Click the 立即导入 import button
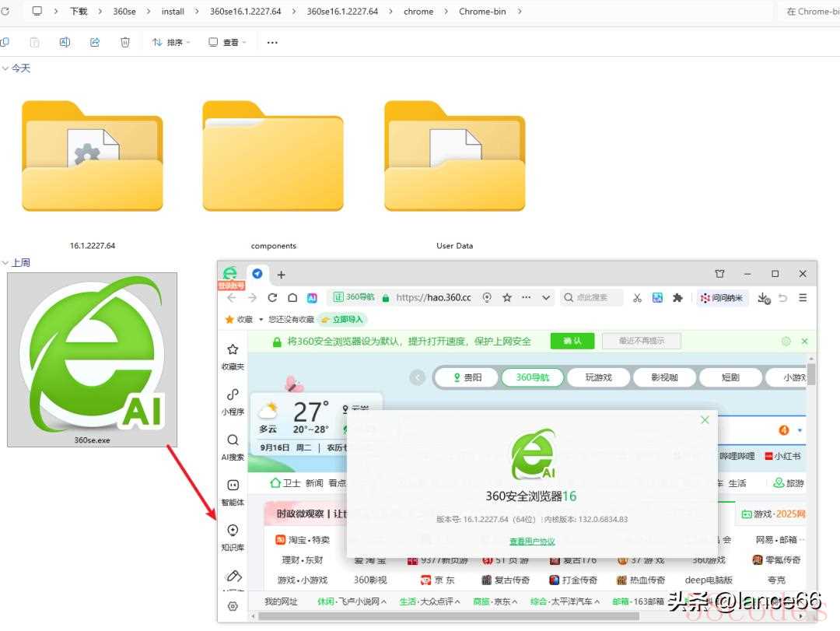This screenshot has height=631, width=840. 342,320
